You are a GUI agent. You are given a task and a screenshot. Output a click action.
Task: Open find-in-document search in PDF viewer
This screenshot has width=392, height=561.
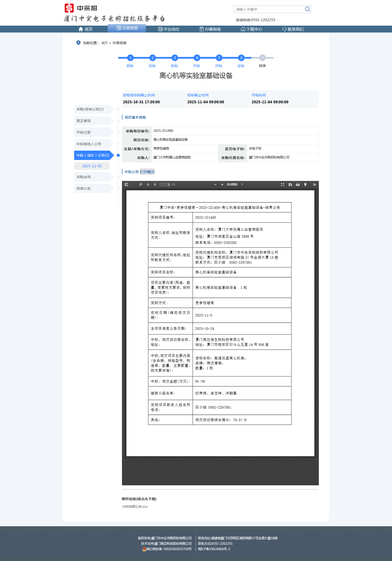click(141, 185)
